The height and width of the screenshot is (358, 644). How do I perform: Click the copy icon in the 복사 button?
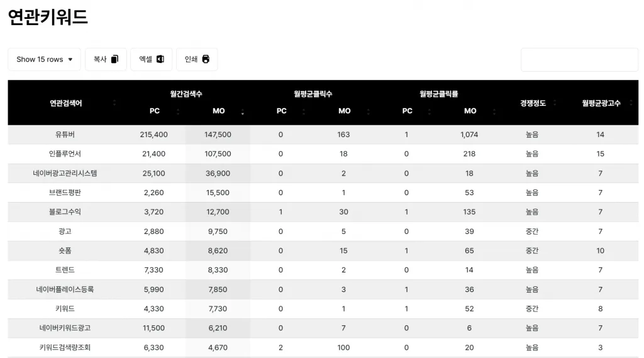[x=114, y=59]
